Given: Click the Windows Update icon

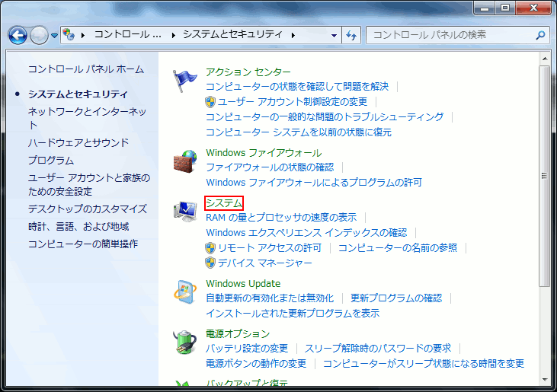Looking at the screenshot, I should coord(185,292).
